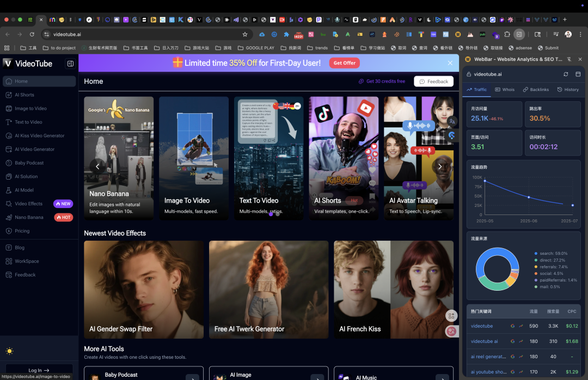Screen dimensions: 588x380
Task: Open Google search icon for videotube keyword
Action: (x=512, y=326)
